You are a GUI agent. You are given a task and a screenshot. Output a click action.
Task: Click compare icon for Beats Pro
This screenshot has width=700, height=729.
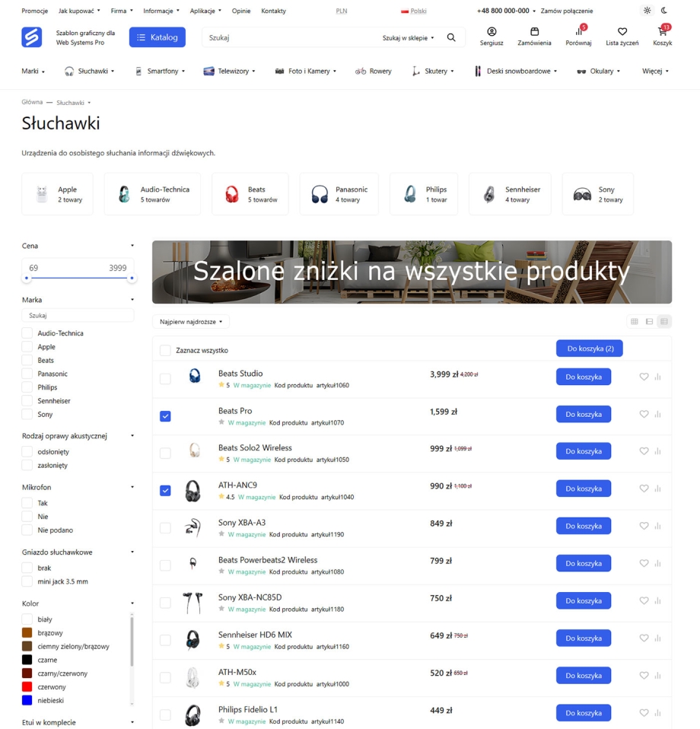pos(657,415)
